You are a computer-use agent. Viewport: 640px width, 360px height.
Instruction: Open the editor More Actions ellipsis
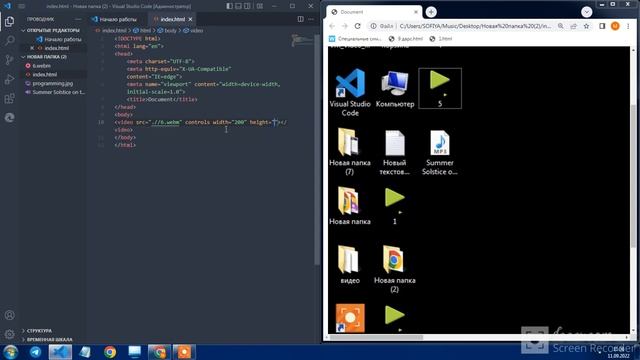pyautogui.click(x=311, y=19)
